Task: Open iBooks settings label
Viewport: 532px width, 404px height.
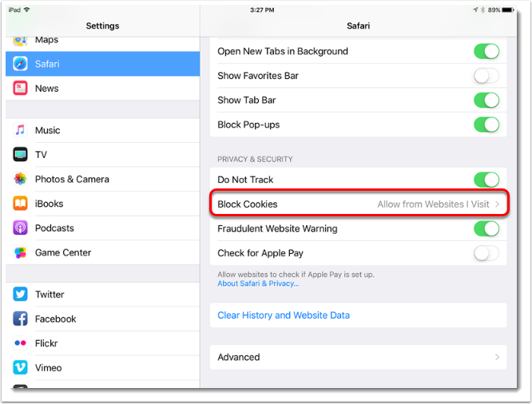Action: tap(49, 204)
